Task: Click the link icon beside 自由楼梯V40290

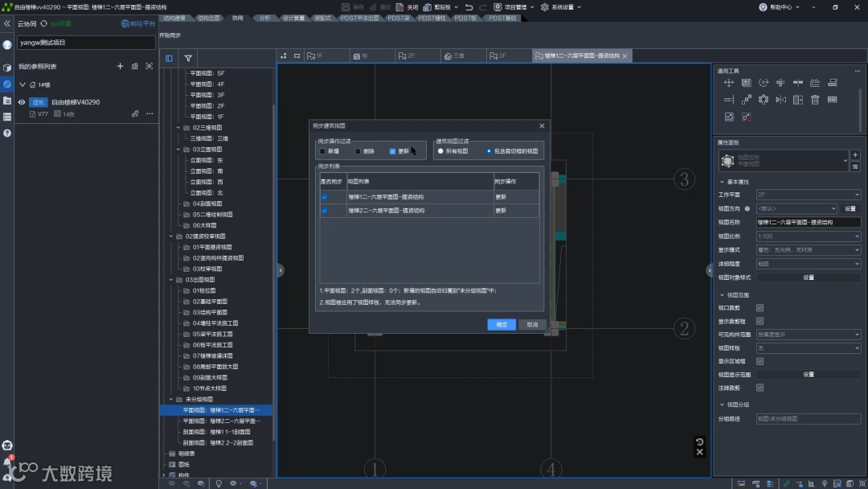Action: pos(135,113)
